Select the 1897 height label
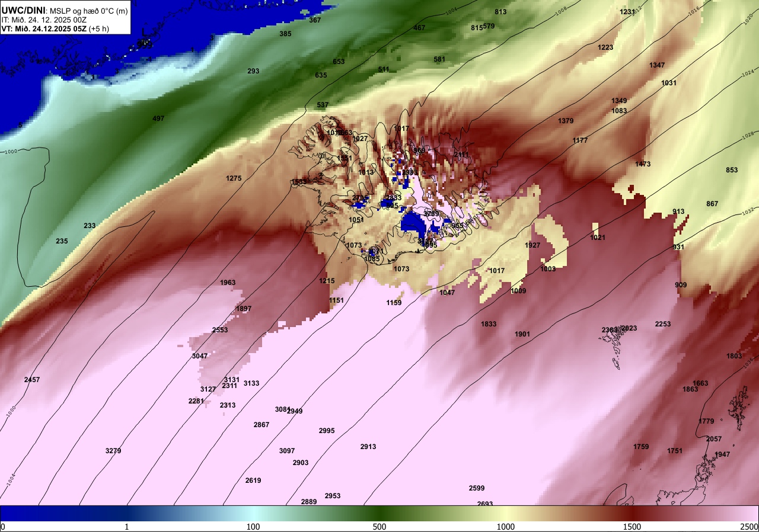The width and height of the screenshot is (759, 532). coord(244,309)
